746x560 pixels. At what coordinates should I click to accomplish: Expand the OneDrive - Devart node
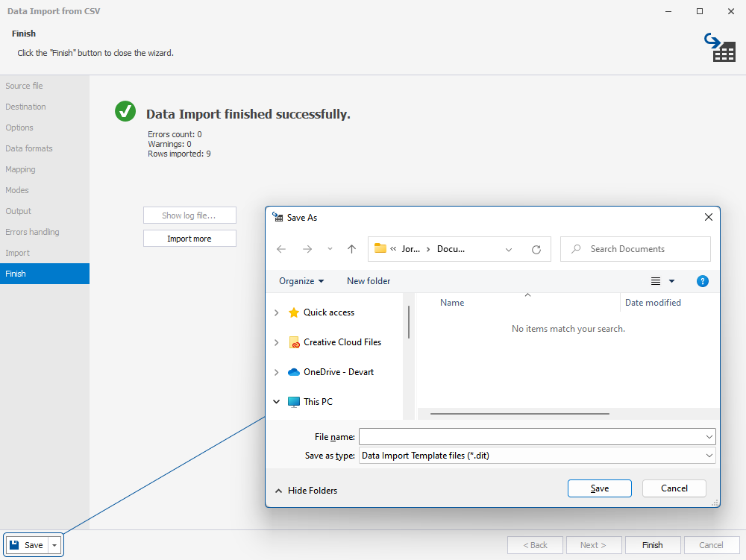277,372
